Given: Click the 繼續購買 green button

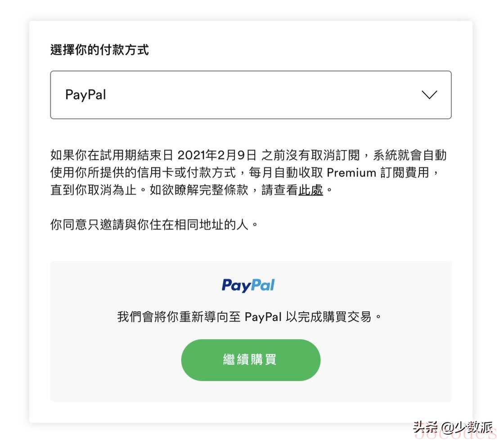Looking at the screenshot, I should 251,360.
